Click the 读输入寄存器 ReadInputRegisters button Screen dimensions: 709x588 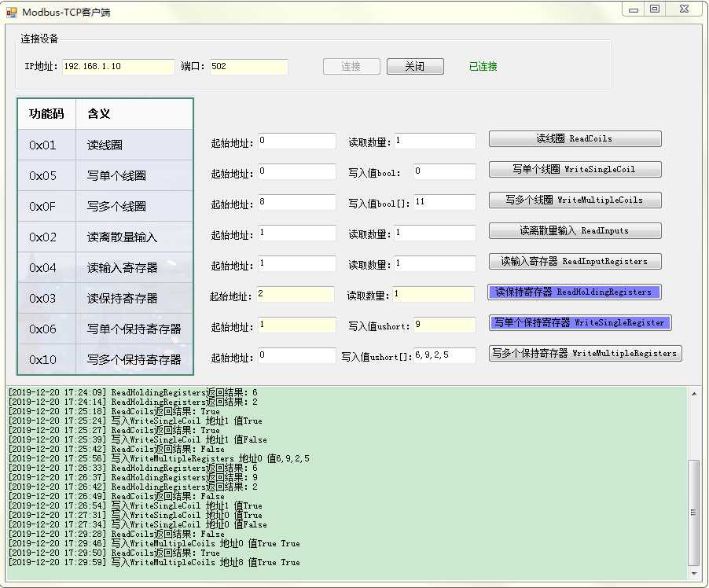575,262
